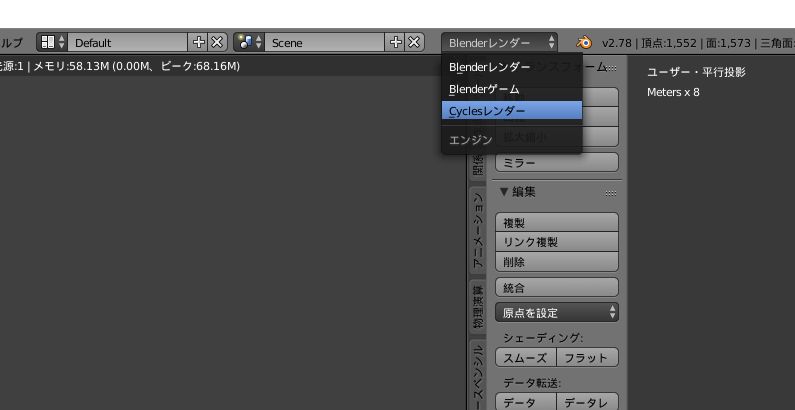Image resolution: width=795 pixels, height=410 pixels.
Task: Click the 削除 button
Action: pos(557,262)
